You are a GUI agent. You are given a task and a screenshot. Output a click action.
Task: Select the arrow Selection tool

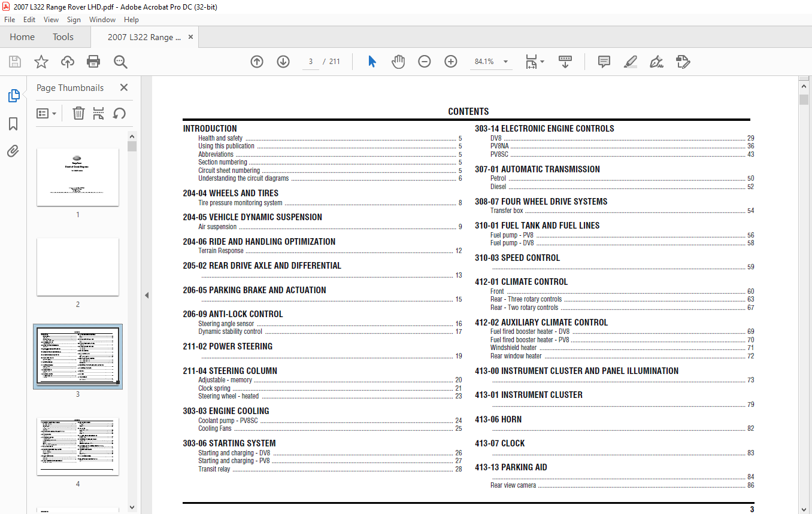pyautogui.click(x=372, y=62)
